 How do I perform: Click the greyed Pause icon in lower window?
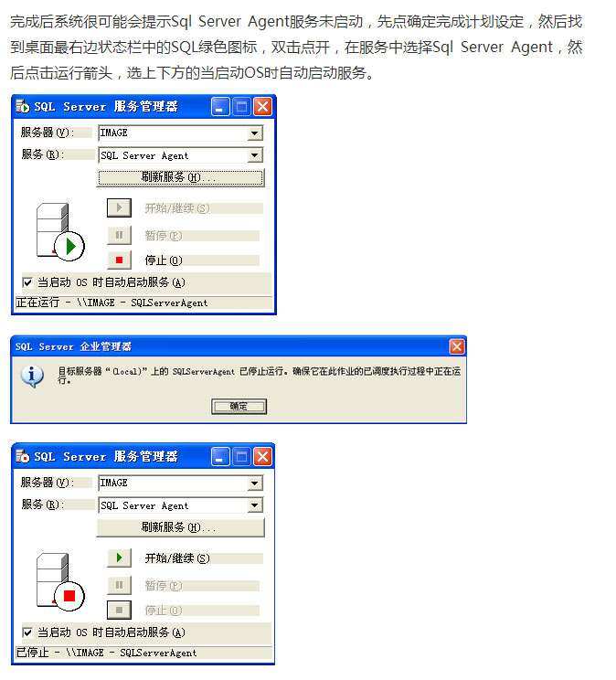pyautogui.click(x=119, y=585)
